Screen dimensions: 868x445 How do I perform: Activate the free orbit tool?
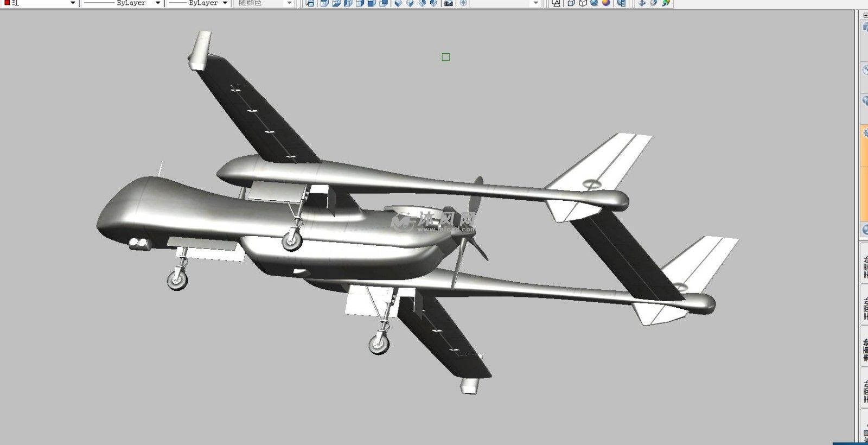click(x=654, y=3)
